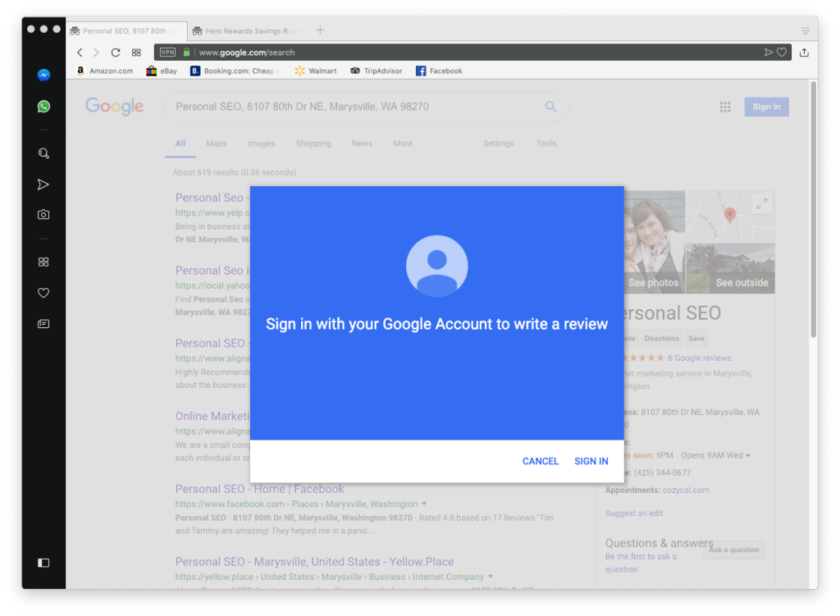The image size is (840, 616).
Task: Open the cozycal.com appointments link
Action: tap(686, 491)
